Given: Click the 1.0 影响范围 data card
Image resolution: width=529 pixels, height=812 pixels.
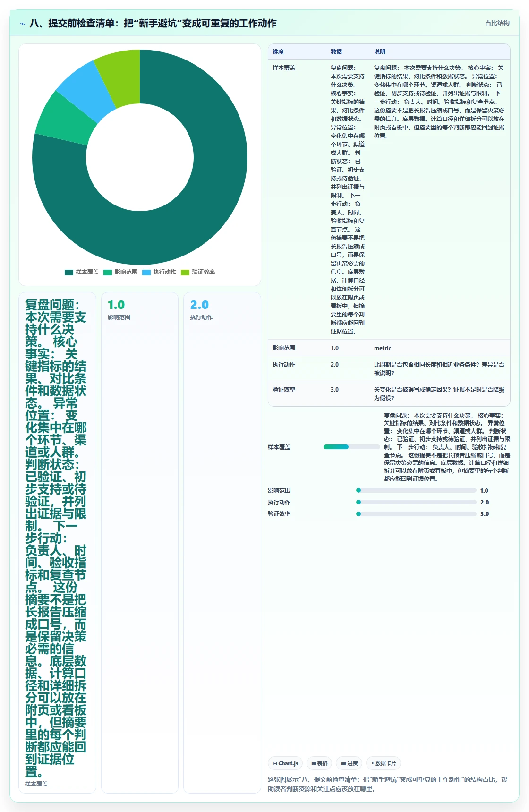Looking at the screenshot, I should click(x=140, y=543).
